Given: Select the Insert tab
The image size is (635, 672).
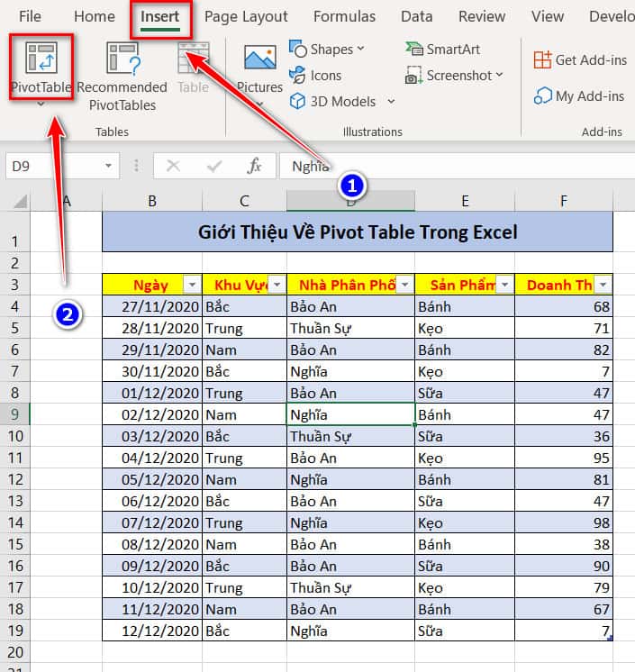Looking at the screenshot, I should tap(159, 17).
